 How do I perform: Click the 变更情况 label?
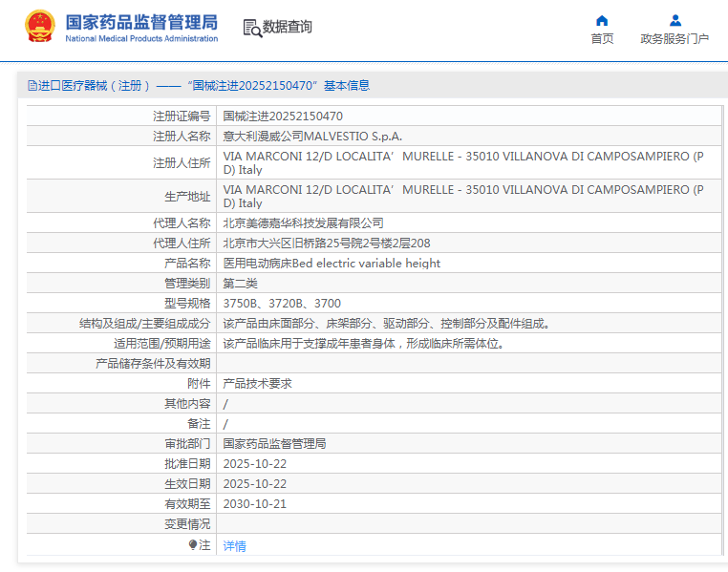coord(187,524)
